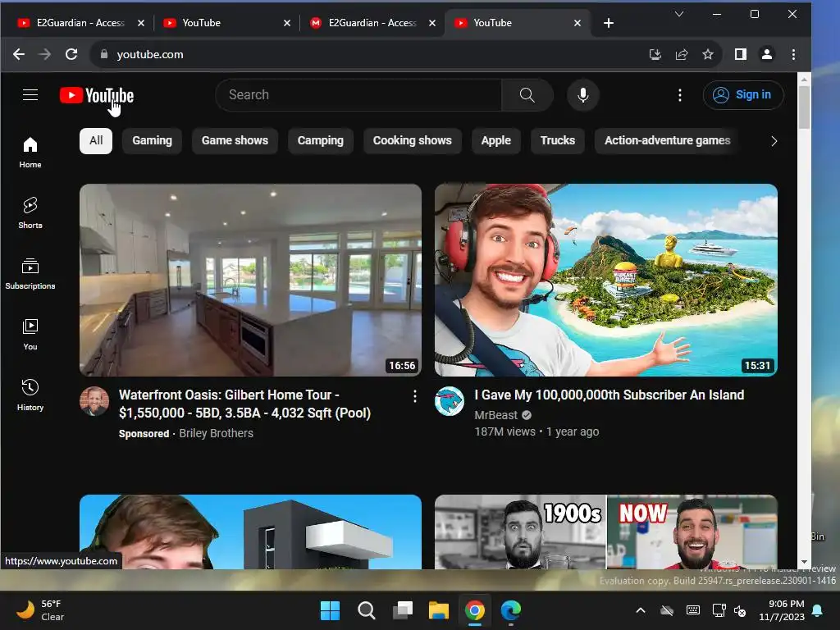Close the first E2Guardian tab
This screenshot has height=630, width=840.
tap(141, 23)
